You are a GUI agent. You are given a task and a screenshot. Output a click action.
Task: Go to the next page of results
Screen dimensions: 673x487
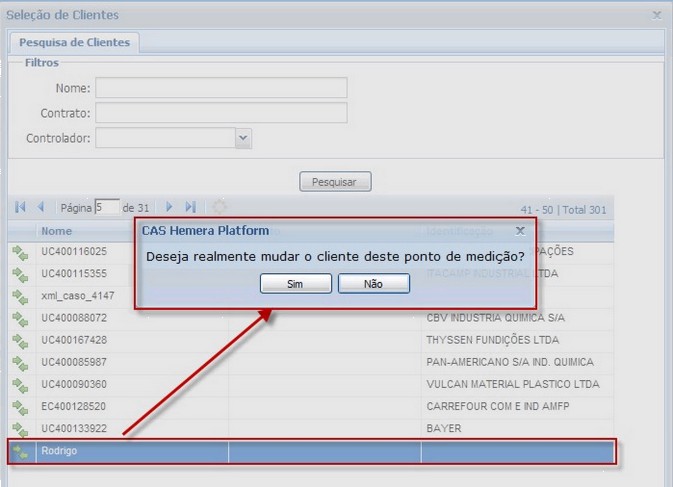pos(169,207)
